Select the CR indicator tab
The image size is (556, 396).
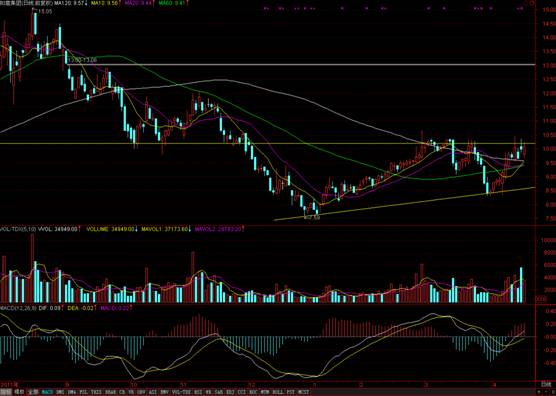[122, 392]
